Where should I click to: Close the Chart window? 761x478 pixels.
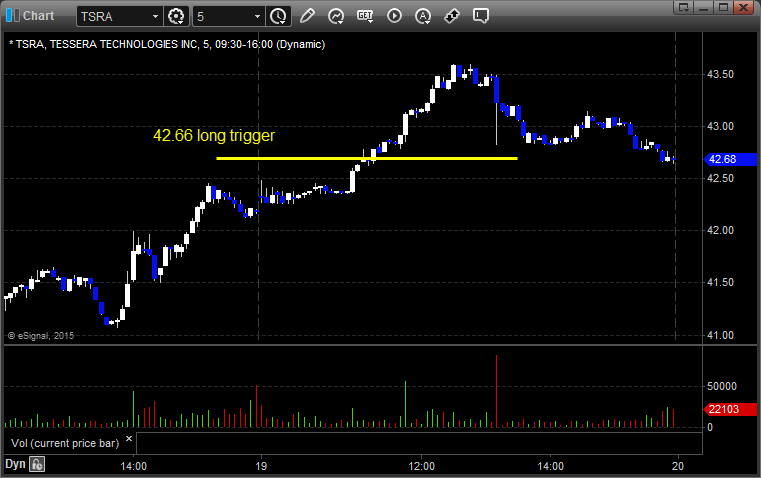pyautogui.click(x=744, y=7)
